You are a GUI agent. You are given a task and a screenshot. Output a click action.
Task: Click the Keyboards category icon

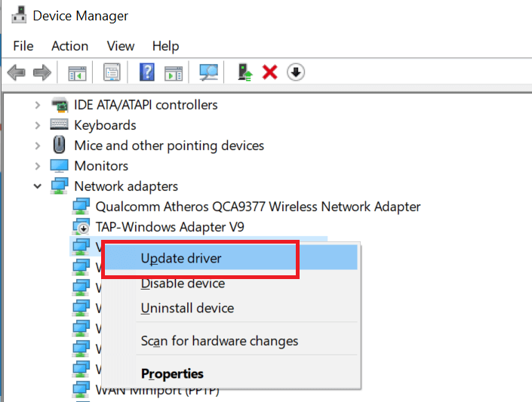[x=59, y=124]
